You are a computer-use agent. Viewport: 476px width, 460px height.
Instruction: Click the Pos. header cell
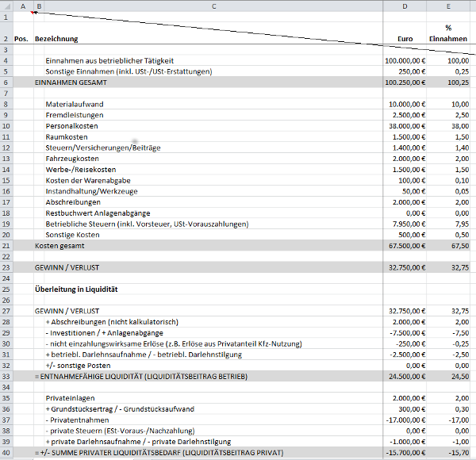click(22, 39)
